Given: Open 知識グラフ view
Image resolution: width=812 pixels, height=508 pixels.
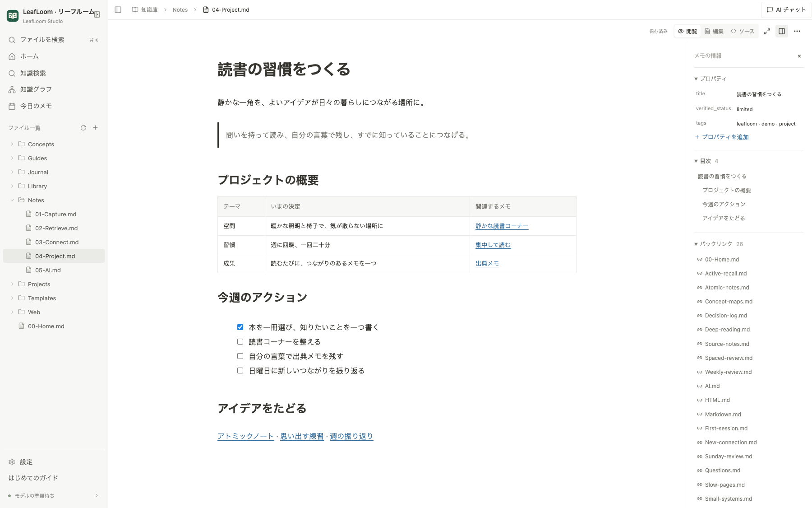Looking at the screenshot, I should 54,89.
